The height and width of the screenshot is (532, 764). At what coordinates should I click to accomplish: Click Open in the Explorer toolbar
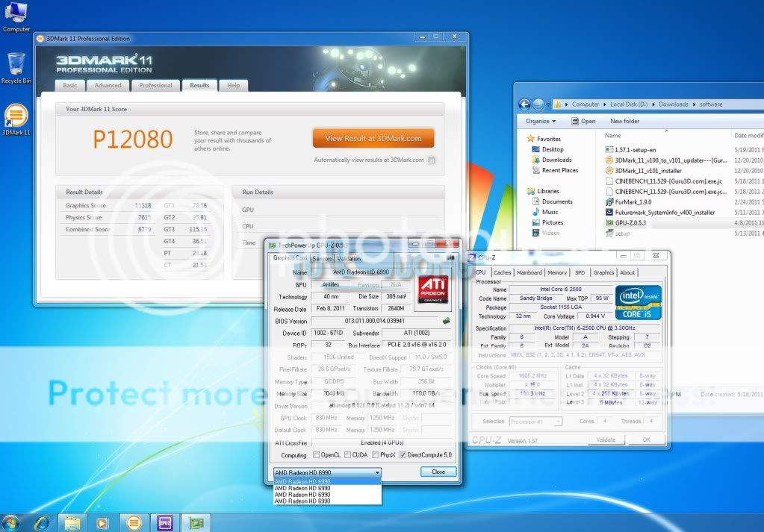[583, 121]
